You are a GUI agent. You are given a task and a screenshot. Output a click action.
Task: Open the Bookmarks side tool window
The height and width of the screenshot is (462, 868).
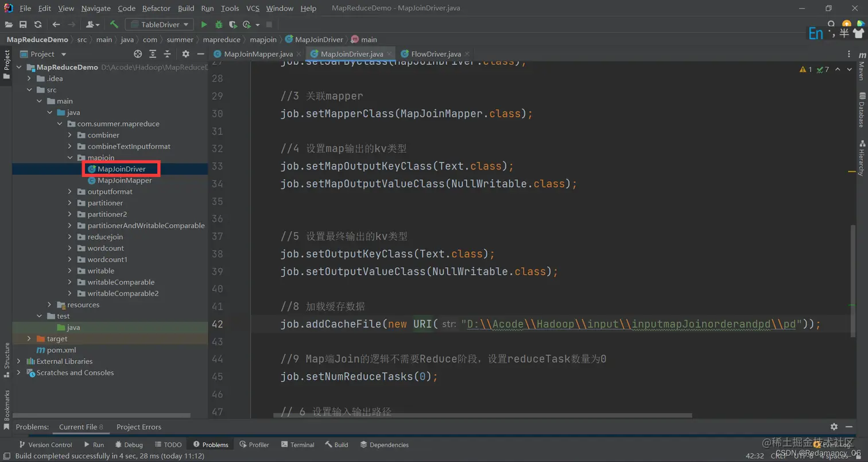coord(6,410)
